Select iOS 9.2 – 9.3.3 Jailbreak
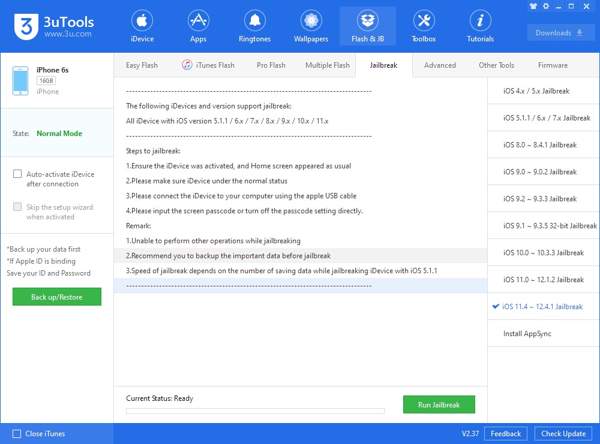The image size is (600, 444). 543,199
